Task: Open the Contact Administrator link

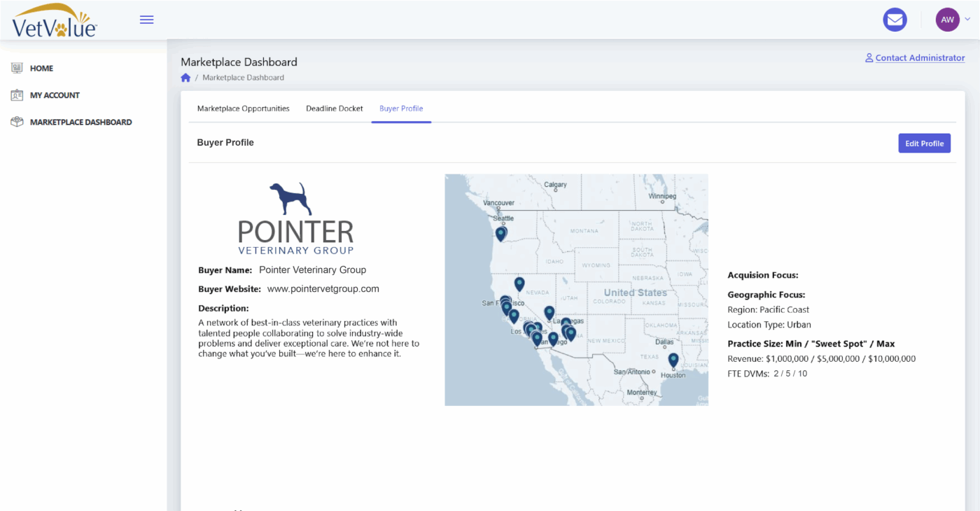Action: (x=919, y=58)
